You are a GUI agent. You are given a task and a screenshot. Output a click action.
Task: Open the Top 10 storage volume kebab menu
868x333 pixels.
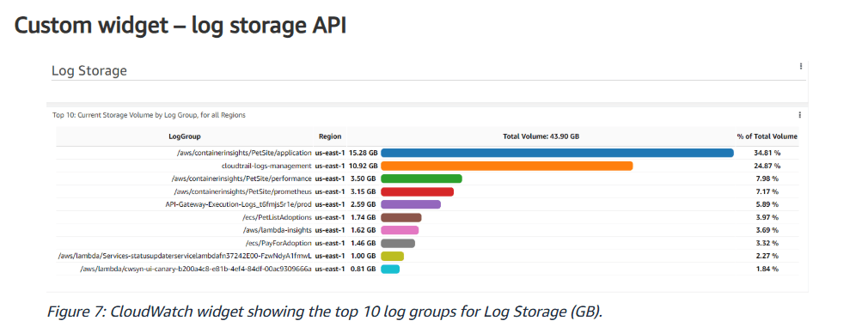[800, 115]
